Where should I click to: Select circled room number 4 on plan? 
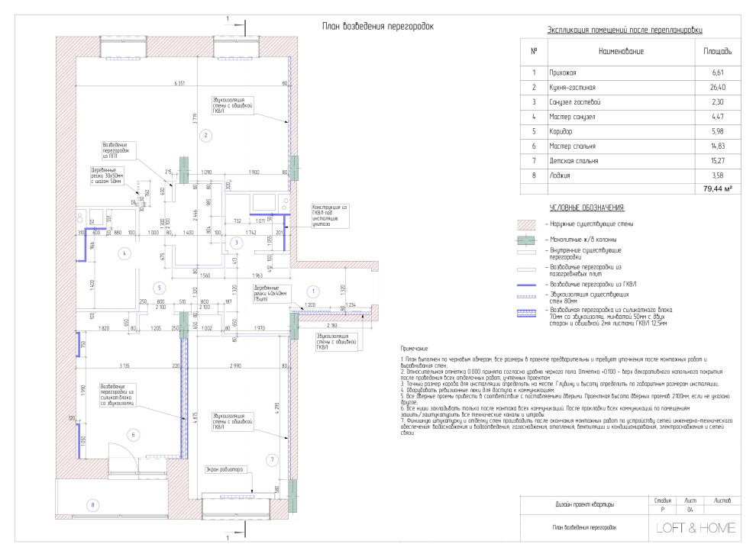tap(124, 253)
